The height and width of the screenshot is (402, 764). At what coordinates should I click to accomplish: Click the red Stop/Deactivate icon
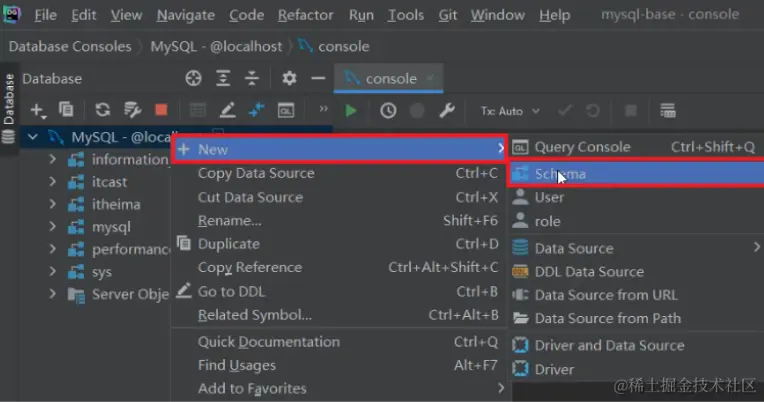click(x=161, y=110)
